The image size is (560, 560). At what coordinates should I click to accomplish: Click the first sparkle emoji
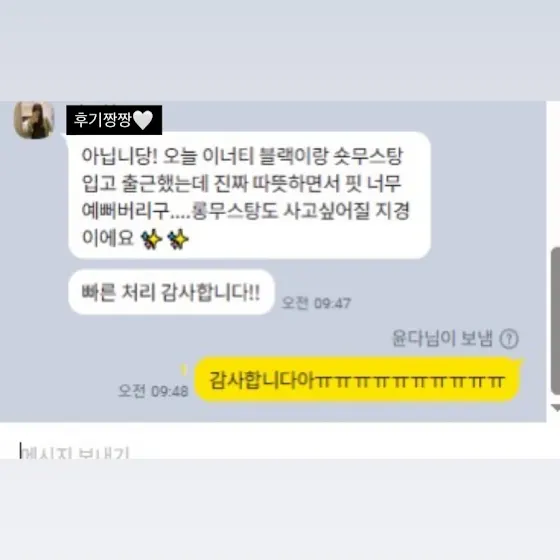(151, 239)
